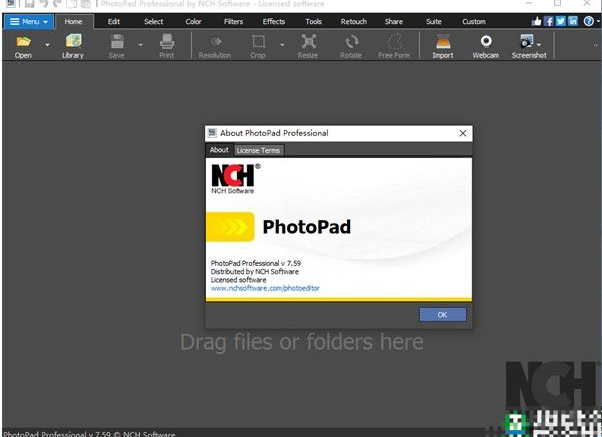Expand the Screenshot dropdown arrow
602x437 pixels.
[539, 45]
